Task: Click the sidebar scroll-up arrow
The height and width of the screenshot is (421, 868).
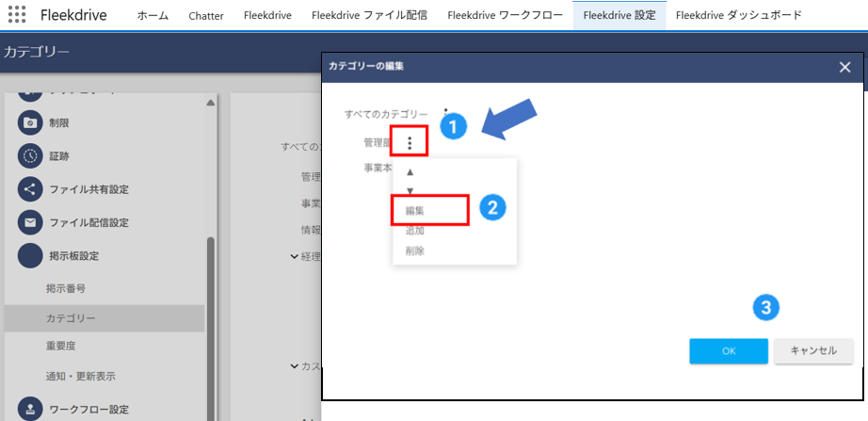Action: tap(210, 103)
